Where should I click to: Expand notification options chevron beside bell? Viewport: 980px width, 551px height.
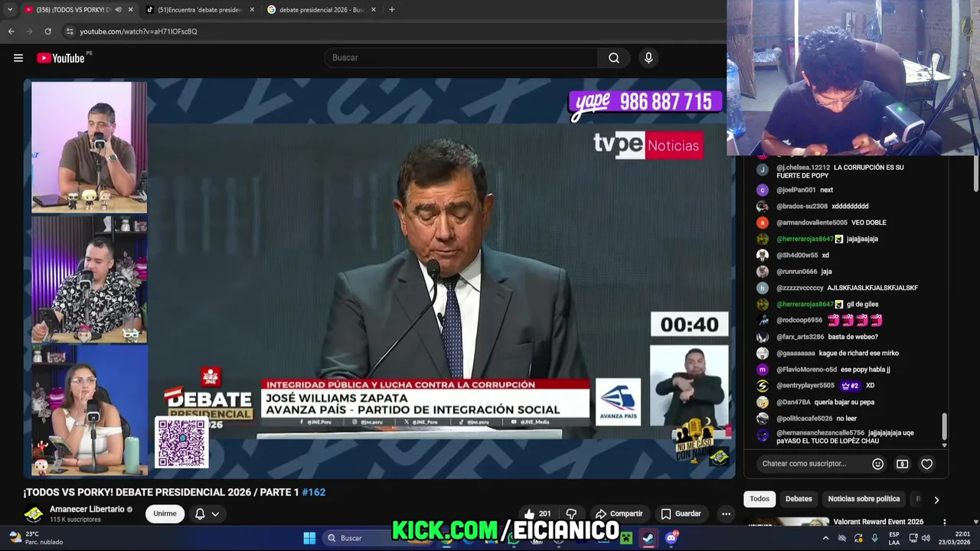215,514
